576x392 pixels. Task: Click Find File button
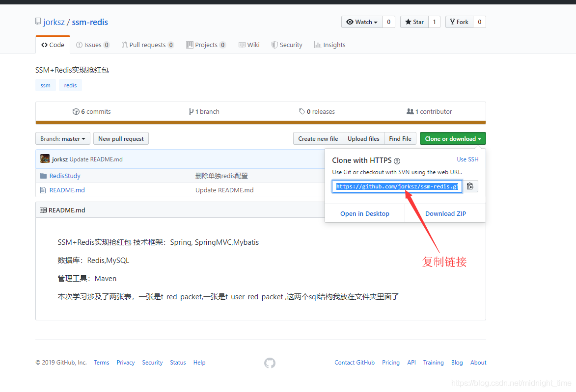click(400, 139)
